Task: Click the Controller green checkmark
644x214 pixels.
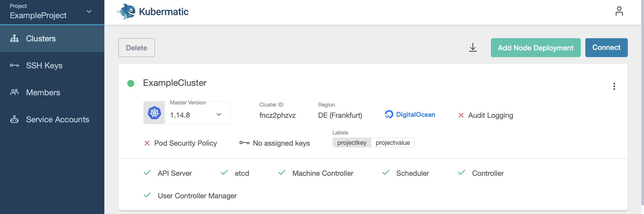Action: pyautogui.click(x=461, y=172)
